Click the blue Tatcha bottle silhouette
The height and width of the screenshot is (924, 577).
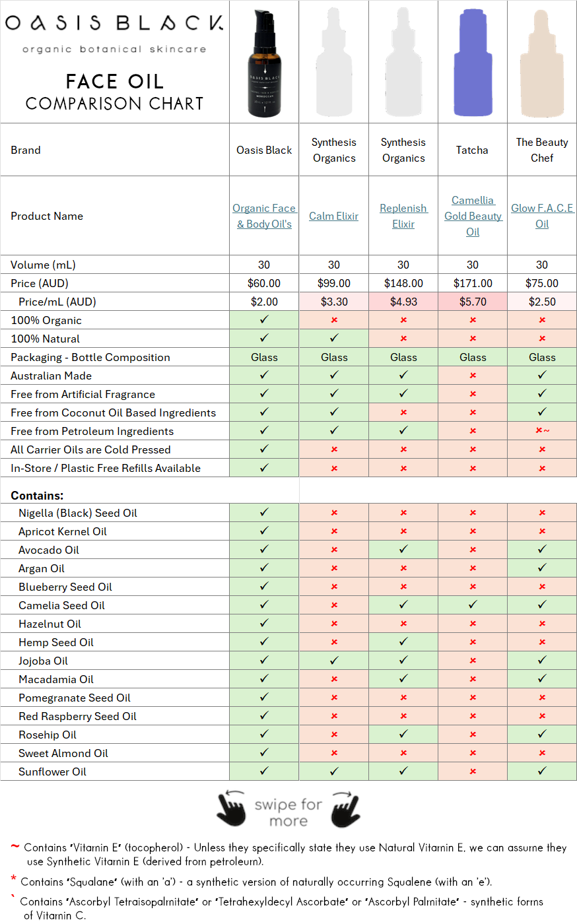tap(473, 63)
